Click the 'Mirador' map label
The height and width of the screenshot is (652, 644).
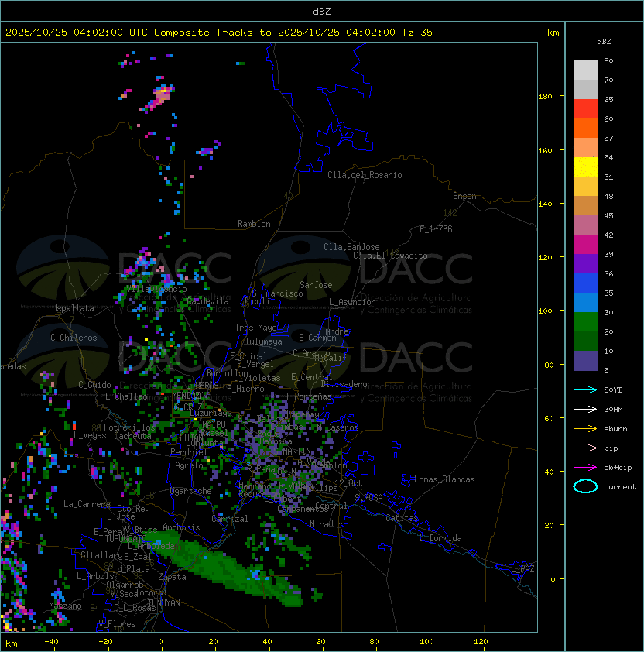327,524
